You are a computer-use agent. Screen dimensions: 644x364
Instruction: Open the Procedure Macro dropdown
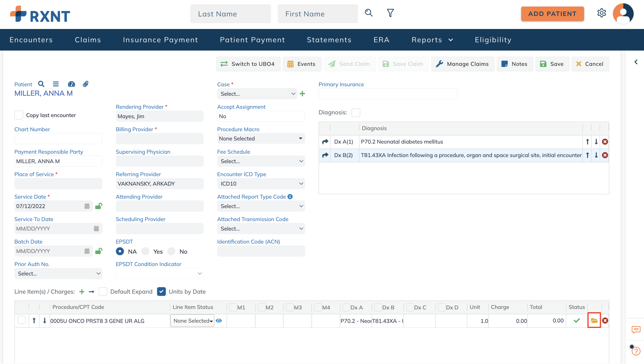click(261, 139)
